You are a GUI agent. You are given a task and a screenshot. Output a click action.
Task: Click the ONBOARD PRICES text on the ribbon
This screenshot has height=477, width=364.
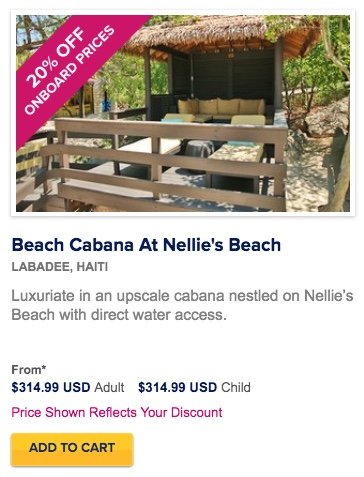70,71
